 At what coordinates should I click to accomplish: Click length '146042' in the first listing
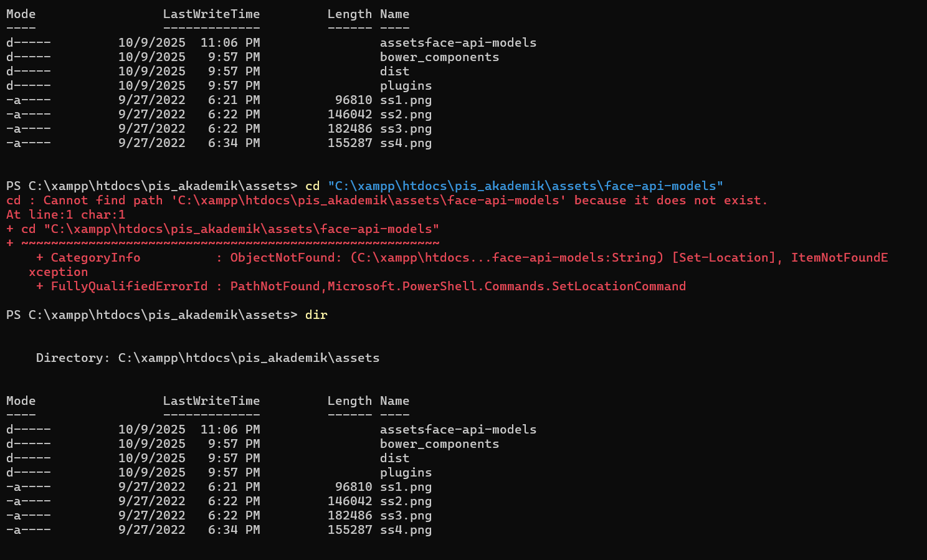pos(349,114)
